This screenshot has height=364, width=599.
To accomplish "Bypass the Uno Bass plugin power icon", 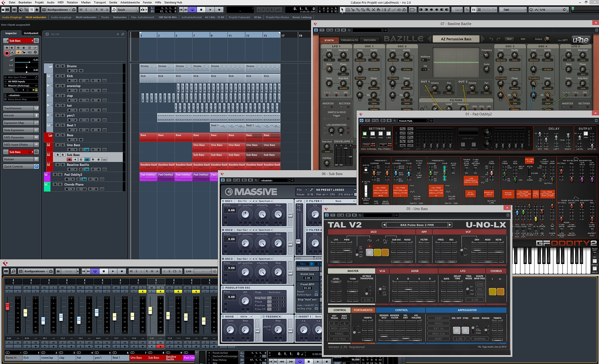I will tap(327, 215).
